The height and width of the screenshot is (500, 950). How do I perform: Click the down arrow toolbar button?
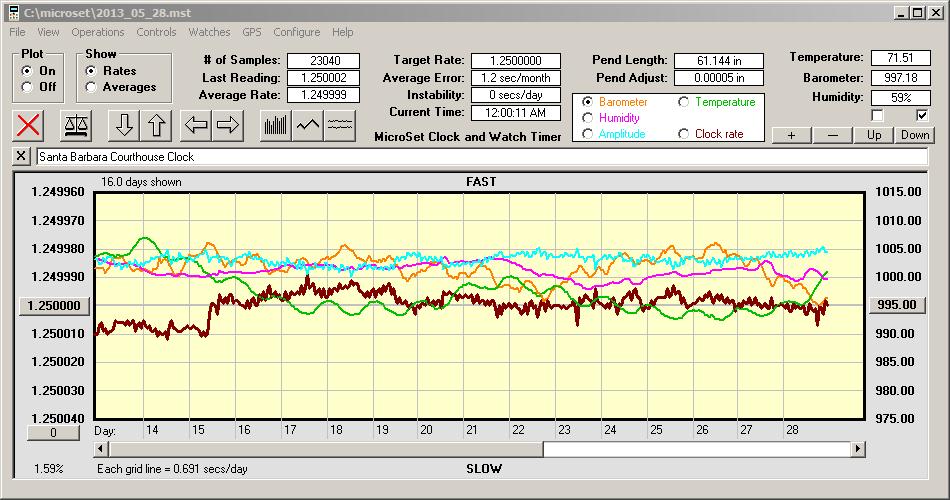pos(124,125)
